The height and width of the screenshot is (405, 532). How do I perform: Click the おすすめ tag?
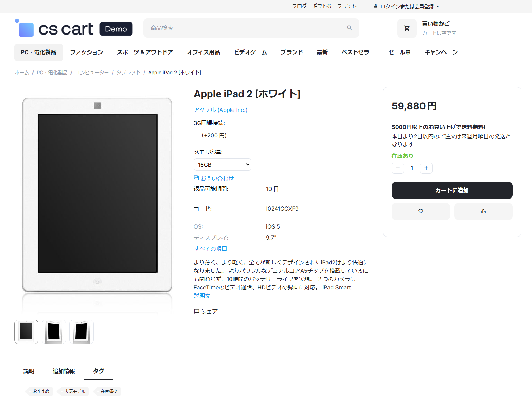[x=41, y=392]
